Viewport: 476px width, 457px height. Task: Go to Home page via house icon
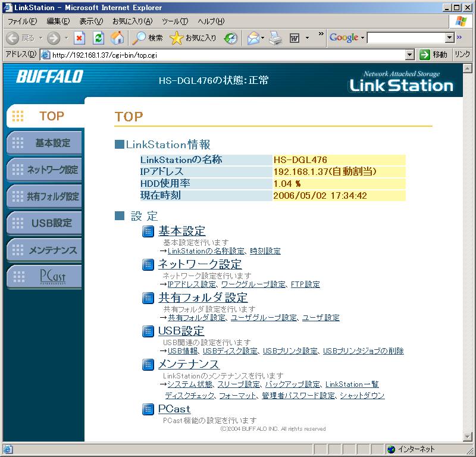(x=117, y=38)
